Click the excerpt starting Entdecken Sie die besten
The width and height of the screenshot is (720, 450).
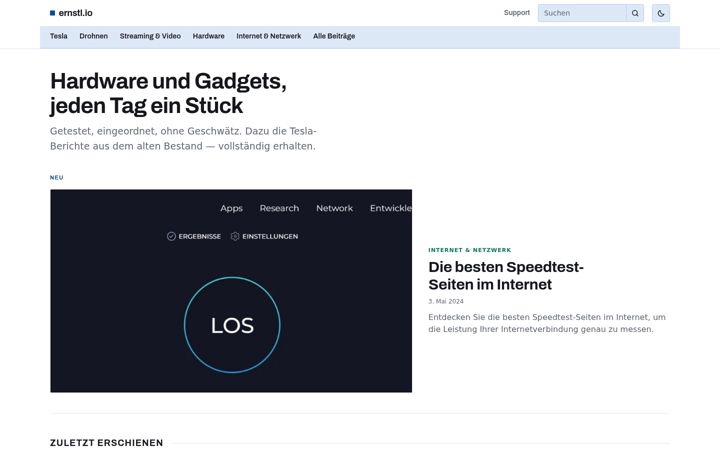[x=547, y=323]
